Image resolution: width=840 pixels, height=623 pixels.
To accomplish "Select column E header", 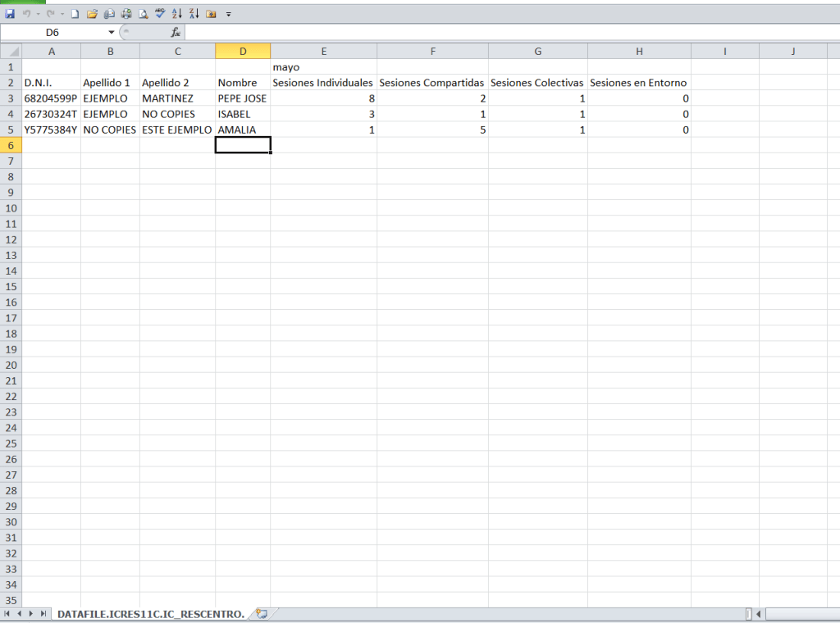I will pos(323,52).
